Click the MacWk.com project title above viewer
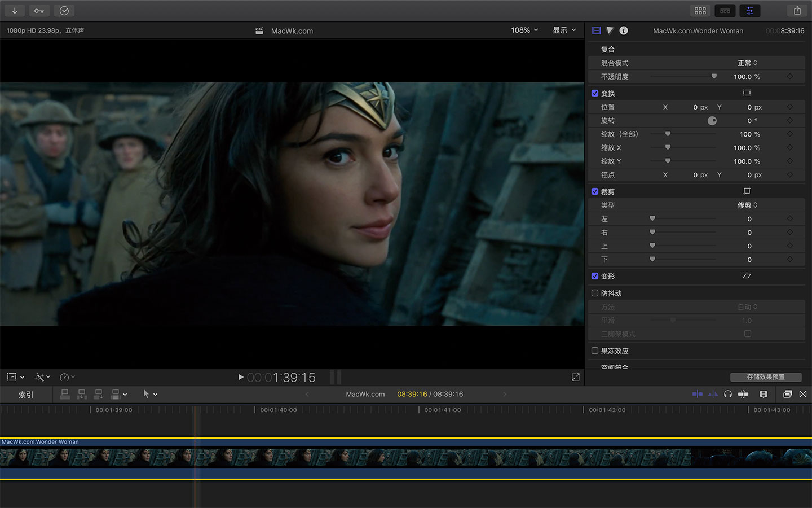 [x=292, y=31]
